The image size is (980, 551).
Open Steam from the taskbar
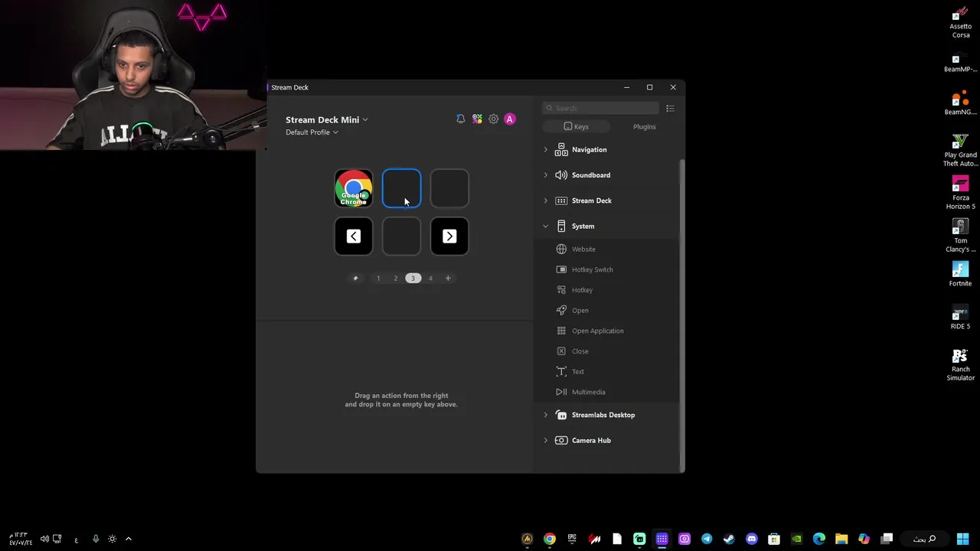(729, 539)
